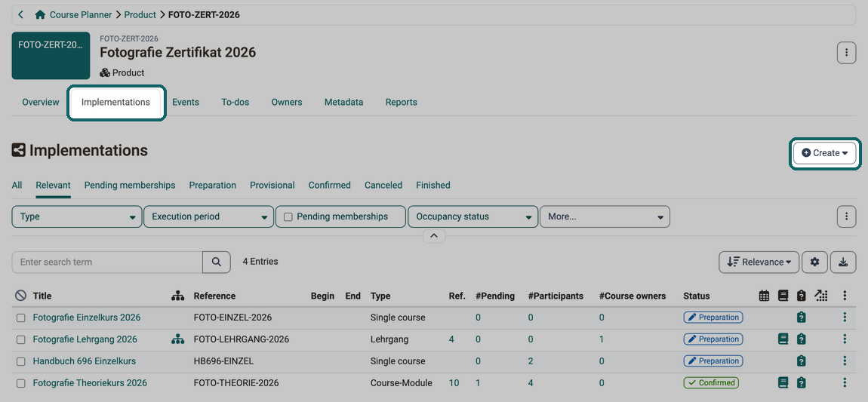The image size is (868, 402).
Task: Open the product's three-dot menu at top right
Action: pos(846,53)
